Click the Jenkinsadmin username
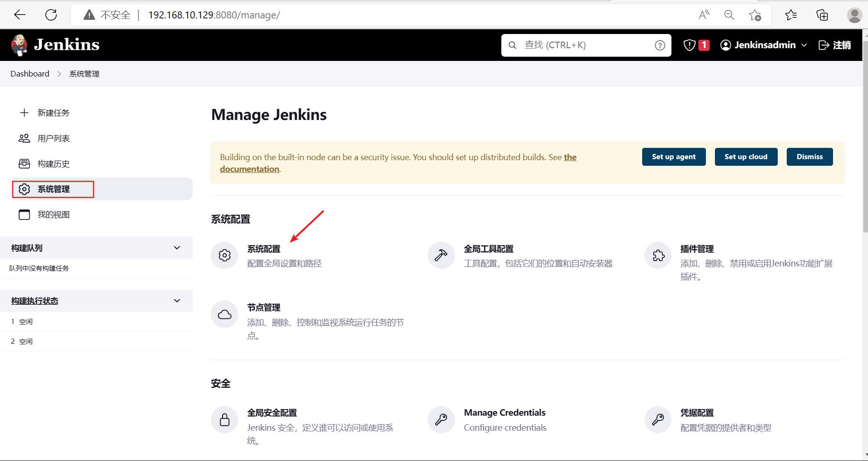The image size is (868, 461). 765,45
